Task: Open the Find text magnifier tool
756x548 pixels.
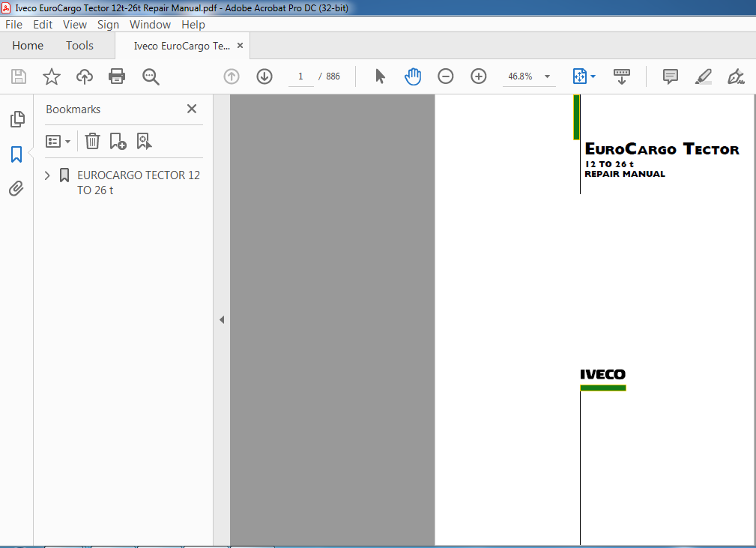Action: pyautogui.click(x=151, y=76)
